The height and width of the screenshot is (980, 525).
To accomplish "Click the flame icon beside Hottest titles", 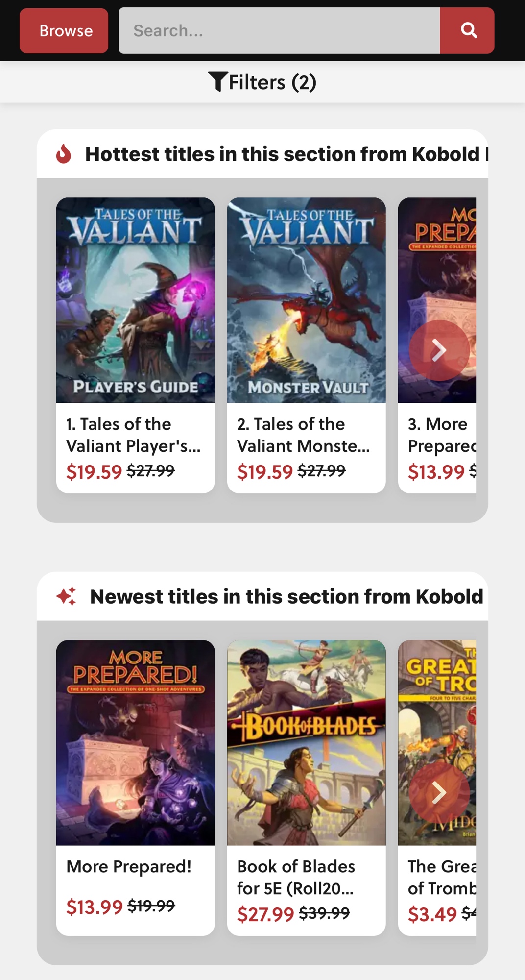I will tap(64, 154).
